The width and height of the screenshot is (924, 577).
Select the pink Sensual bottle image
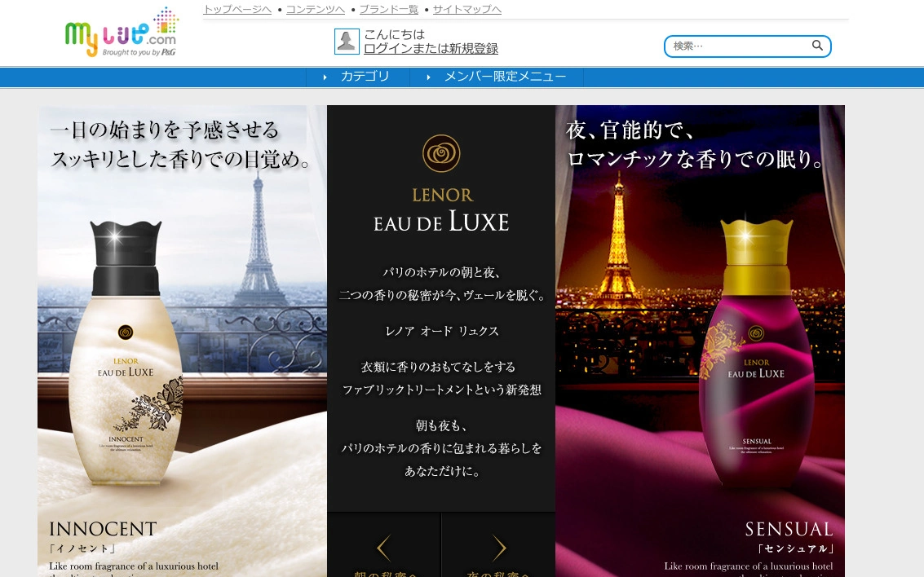[x=756, y=354]
